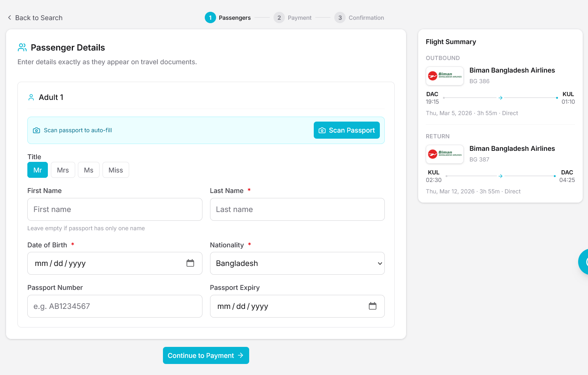Viewport: 588px width, 375px height.
Task: Click the Adult 1 person icon
Action: 31,97
